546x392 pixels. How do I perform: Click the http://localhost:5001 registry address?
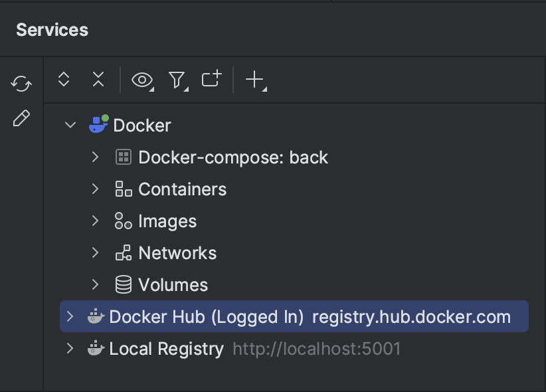click(x=316, y=348)
